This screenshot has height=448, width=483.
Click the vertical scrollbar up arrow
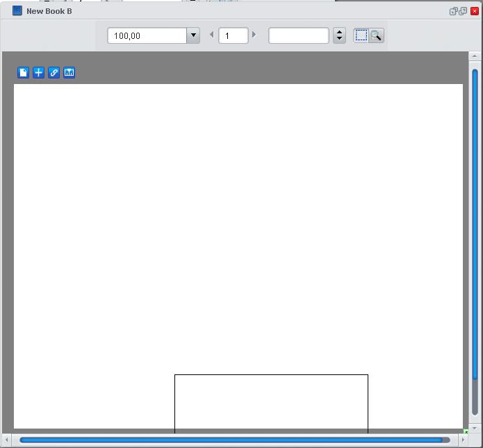[x=475, y=56]
